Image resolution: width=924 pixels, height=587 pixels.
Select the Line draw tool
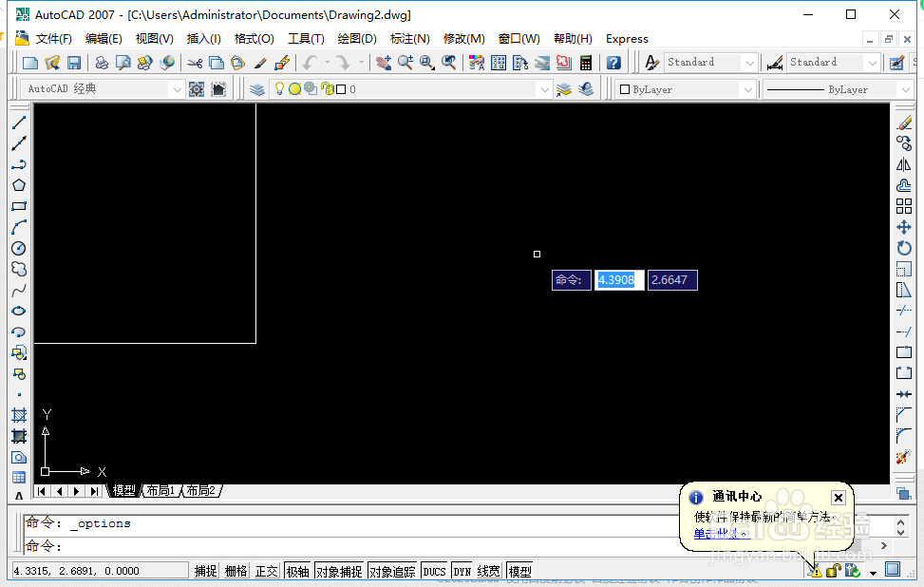(19, 123)
